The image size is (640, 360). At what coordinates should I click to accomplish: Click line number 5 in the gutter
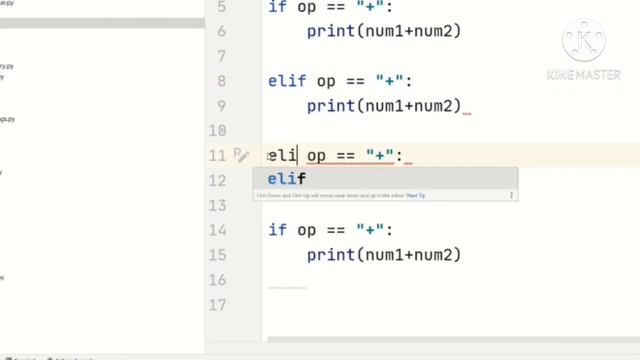(221, 7)
